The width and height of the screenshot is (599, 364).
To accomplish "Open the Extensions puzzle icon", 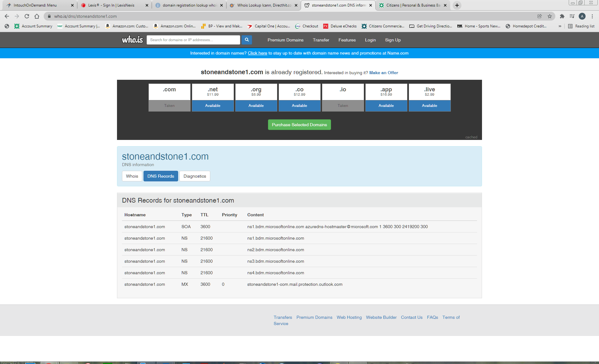I will (x=562, y=16).
